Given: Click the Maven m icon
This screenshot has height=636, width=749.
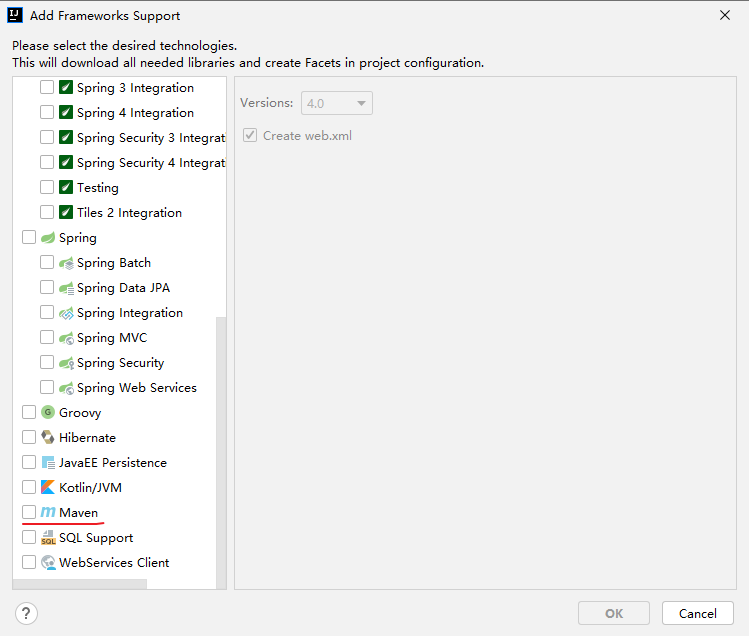Looking at the screenshot, I should tap(48, 512).
